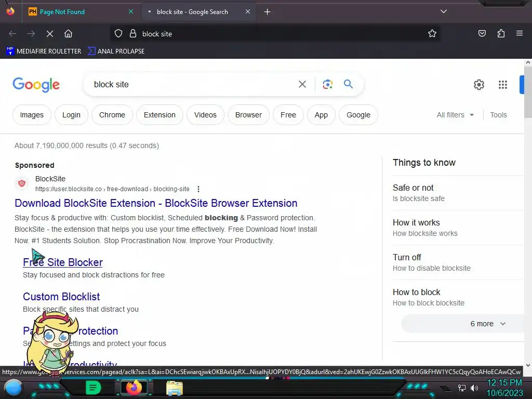This screenshot has width=532, height=399.
Task: Open the Free Site Blocker sitelink
Action: click(x=63, y=262)
